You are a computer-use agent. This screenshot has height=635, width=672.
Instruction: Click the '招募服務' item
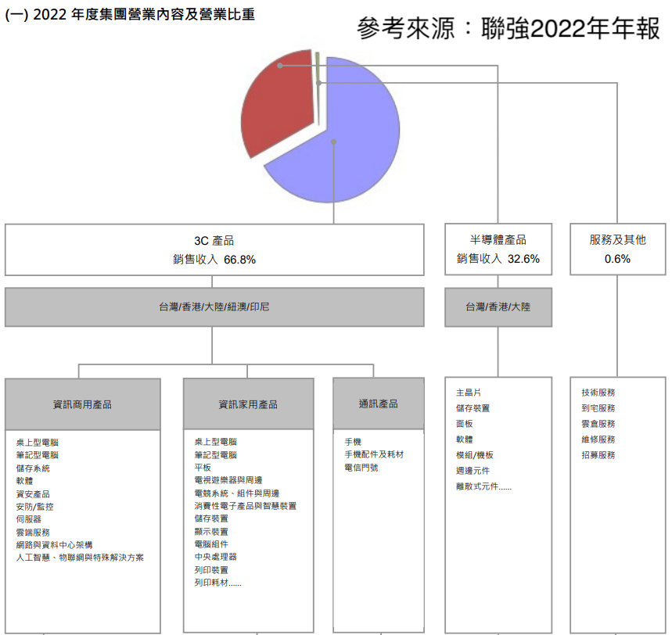598,455
